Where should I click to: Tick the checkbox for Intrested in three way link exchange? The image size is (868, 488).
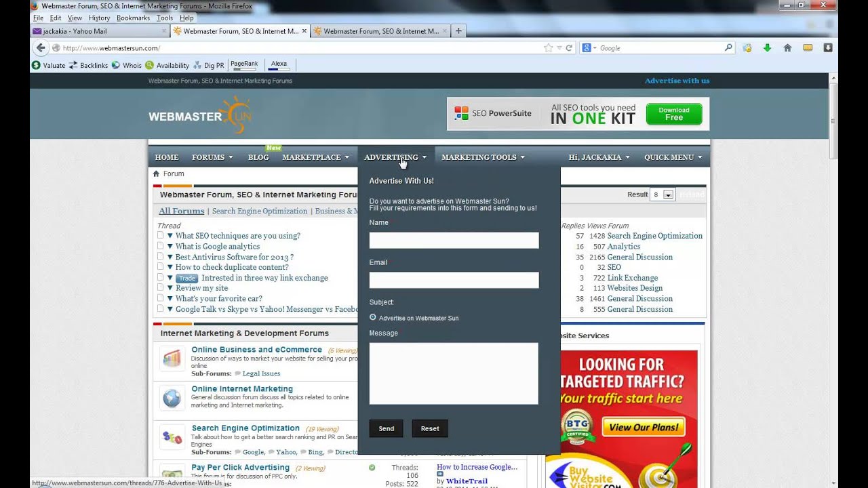(161, 277)
